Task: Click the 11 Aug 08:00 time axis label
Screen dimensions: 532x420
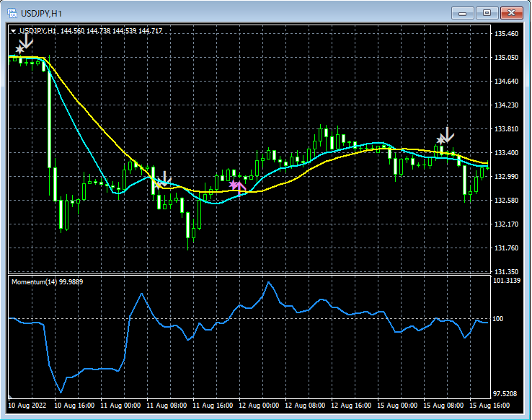Action: click(167, 406)
